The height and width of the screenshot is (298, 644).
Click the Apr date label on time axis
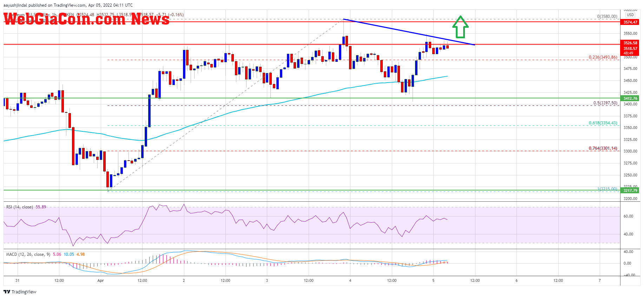pos(101,280)
